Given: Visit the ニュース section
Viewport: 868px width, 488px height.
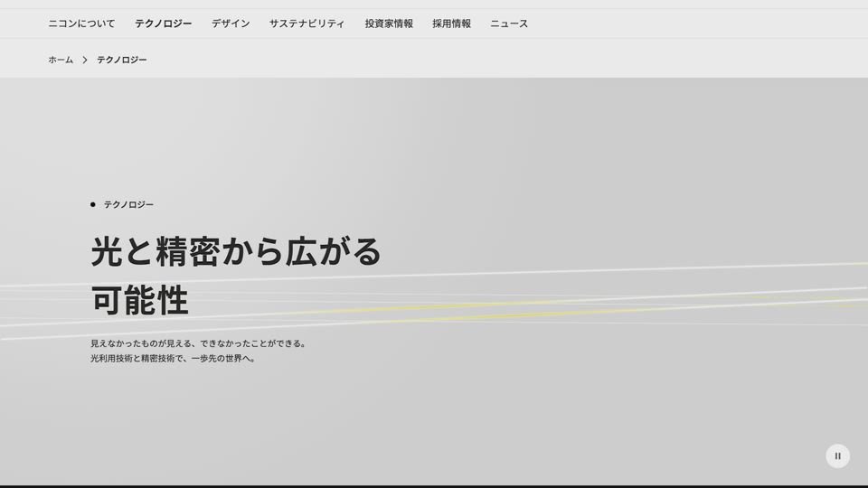Looking at the screenshot, I should tap(509, 23).
